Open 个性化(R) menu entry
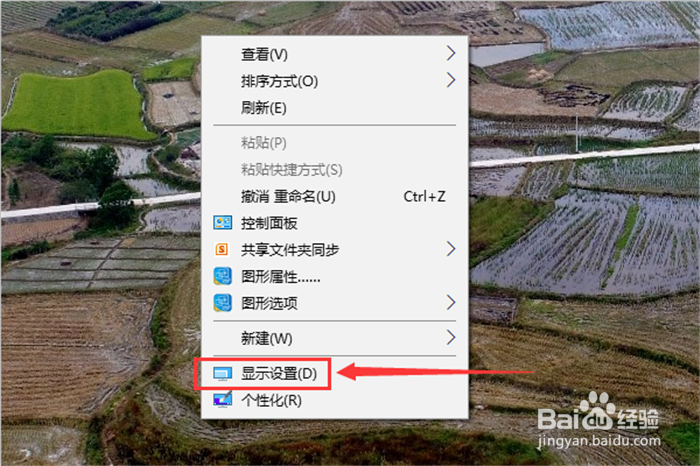 (x=334, y=400)
